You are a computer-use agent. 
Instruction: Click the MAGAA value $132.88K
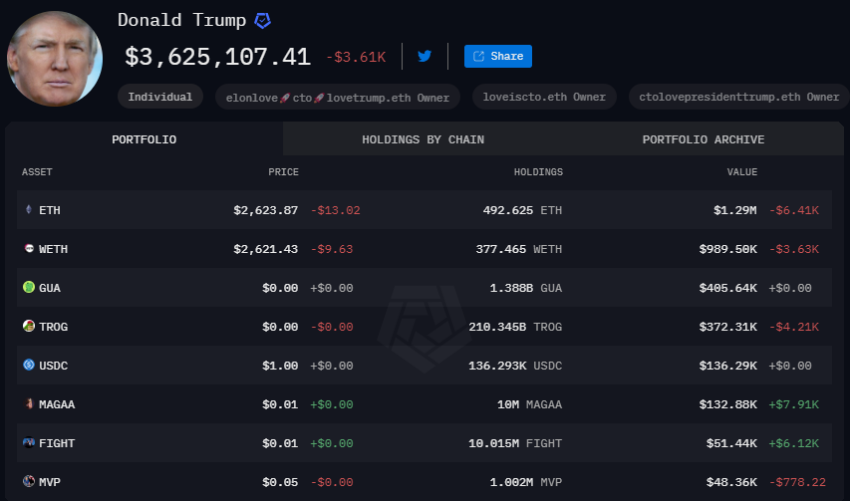coord(728,404)
